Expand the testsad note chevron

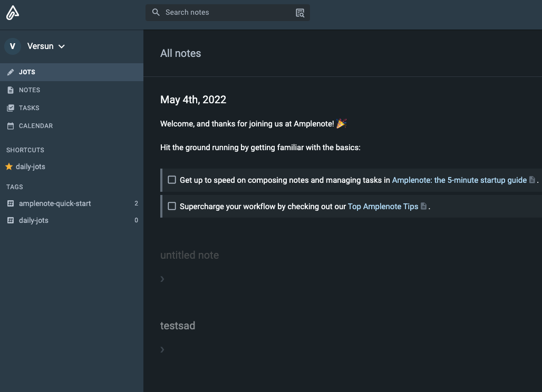tap(162, 349)
